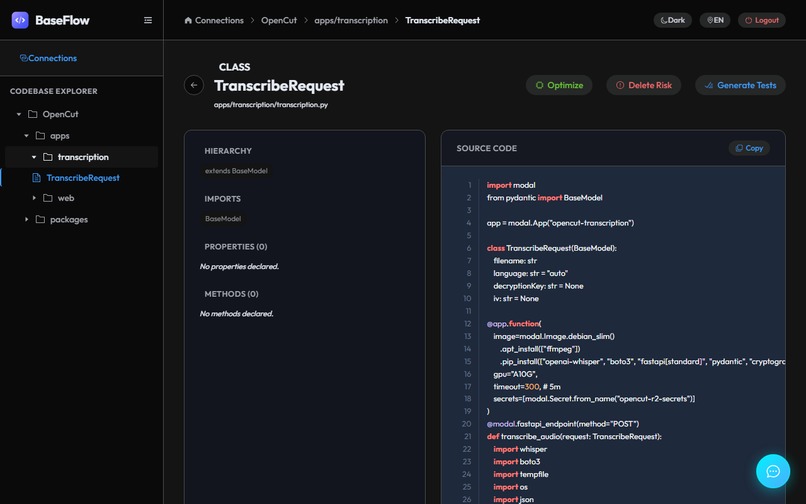
Task: Toggle Dark theme mode
Action: pyautogui.click(x=672, y=20)
